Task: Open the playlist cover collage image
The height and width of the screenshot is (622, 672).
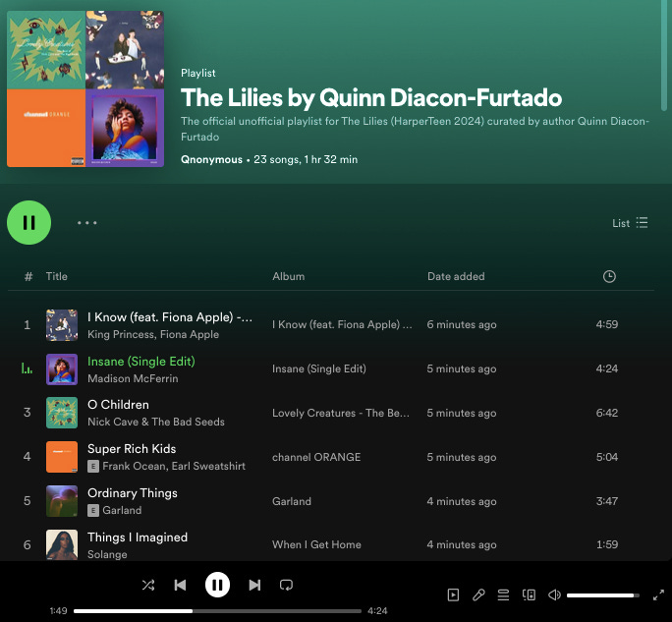Action: point(85,88)
